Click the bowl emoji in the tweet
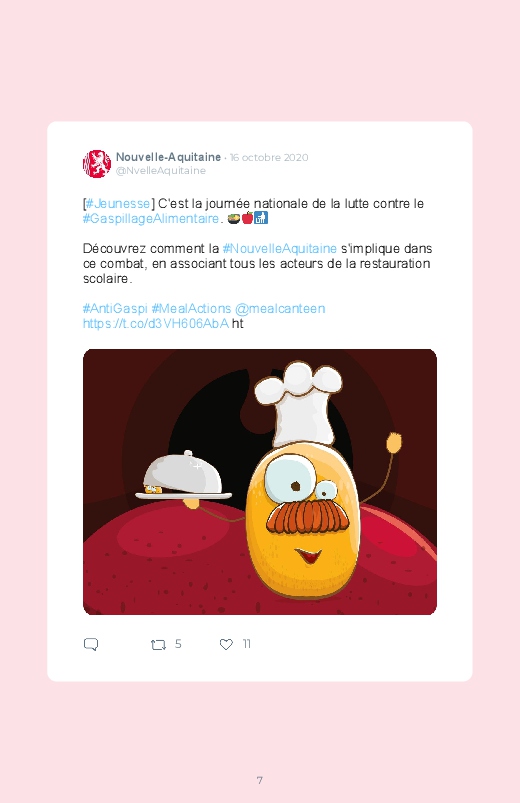520x803 pixels. (x=234, y=218)
